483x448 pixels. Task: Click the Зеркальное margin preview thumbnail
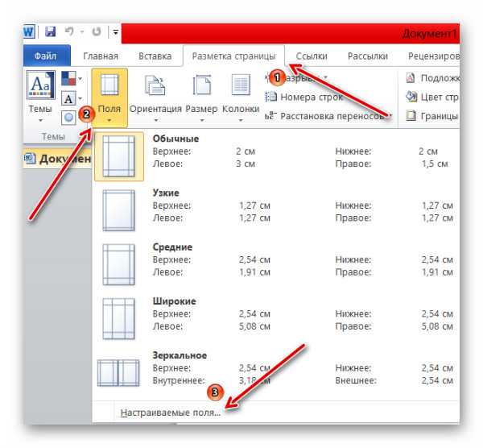pos(118,373)
